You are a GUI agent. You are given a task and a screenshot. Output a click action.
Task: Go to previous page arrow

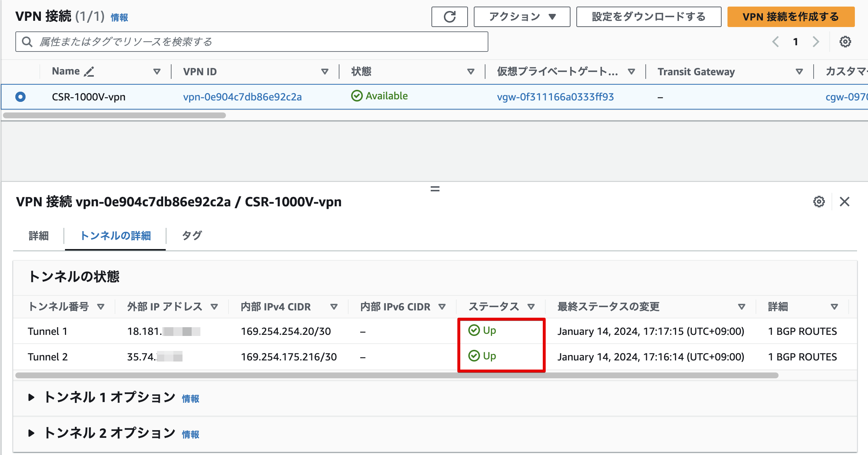tap(776, 42)
